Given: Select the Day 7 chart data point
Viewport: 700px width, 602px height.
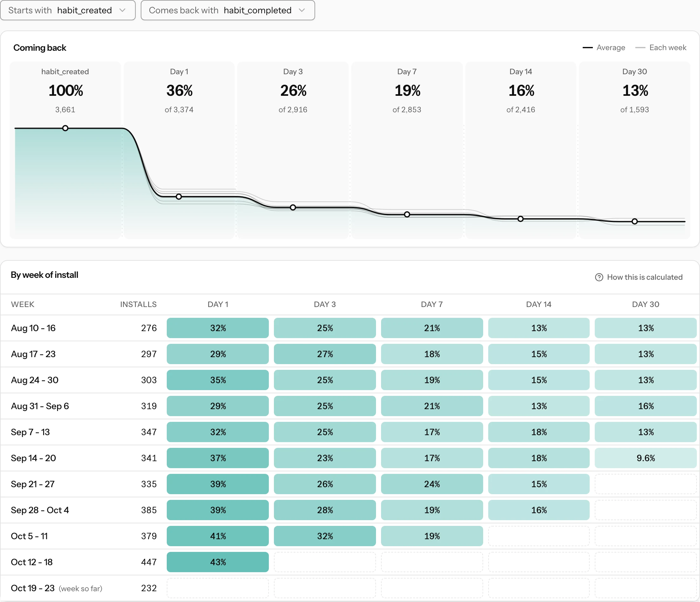Looking at the screenshot, I should 407,215.
